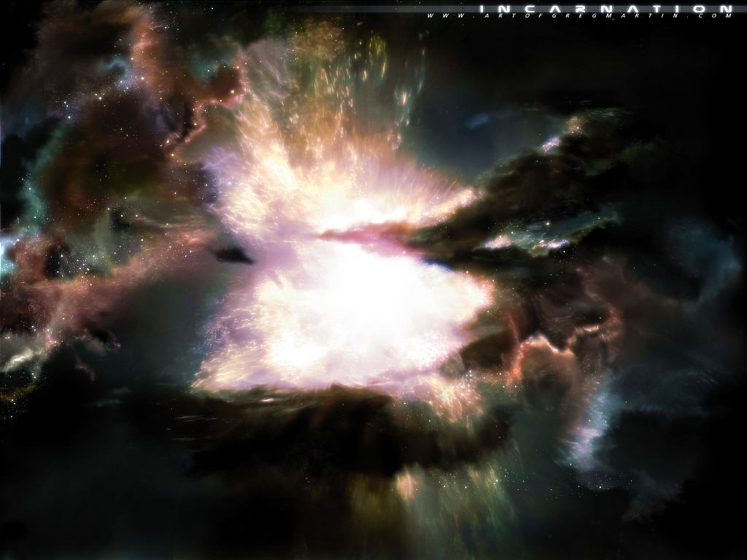Open the www.artofgregmartin.com watermark link
Screen dimensions: 747x560
point(579,15)
